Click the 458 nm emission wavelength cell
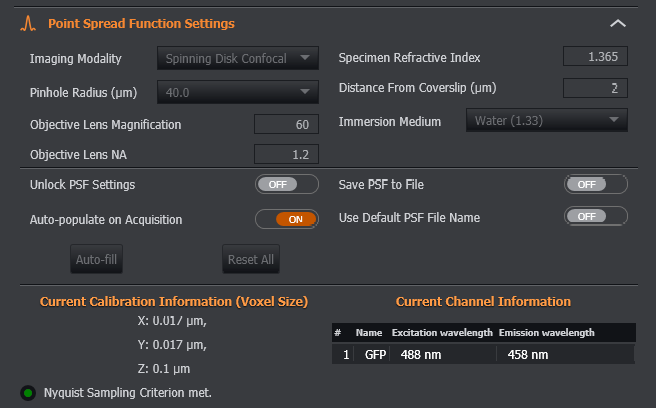 528,354
